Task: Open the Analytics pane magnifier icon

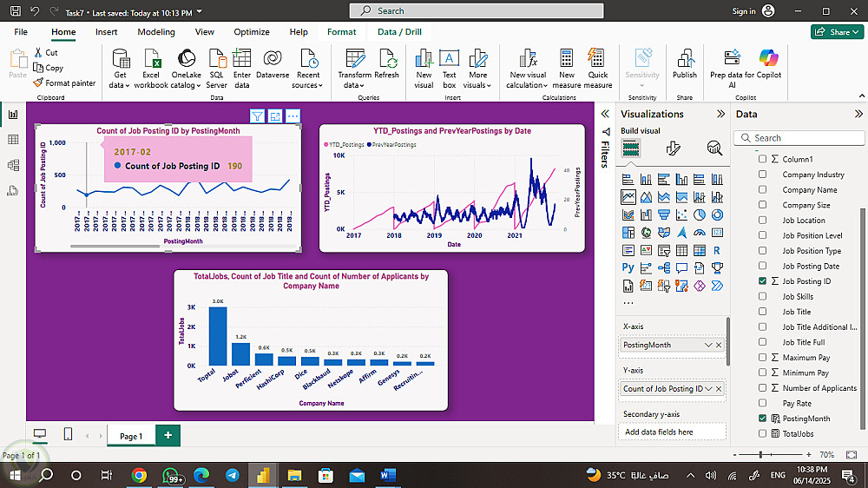Action: tap(714, 148)
